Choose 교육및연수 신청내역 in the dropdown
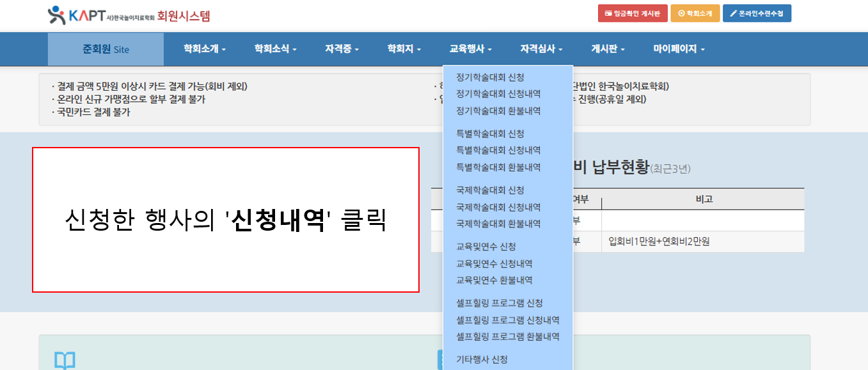This screenshot has height=370, width=868. point(494,263)
